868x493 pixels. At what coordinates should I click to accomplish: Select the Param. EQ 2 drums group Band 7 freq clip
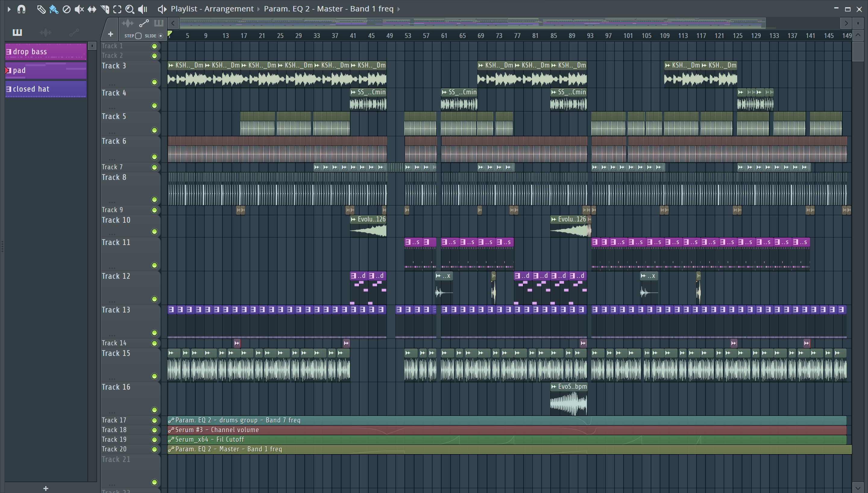click(507, 420)
